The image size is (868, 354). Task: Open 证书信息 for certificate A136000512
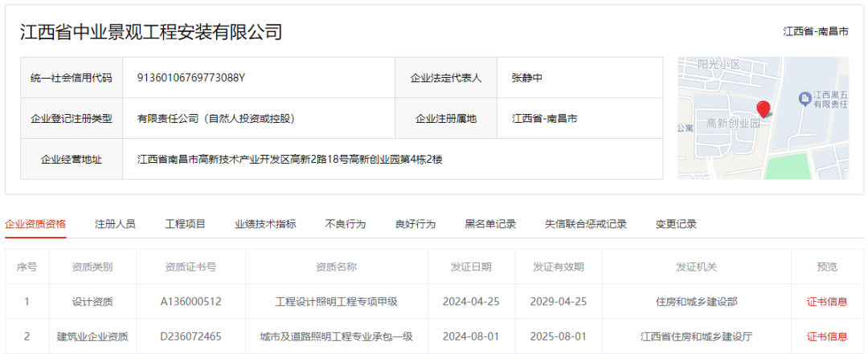coord(827,302)
